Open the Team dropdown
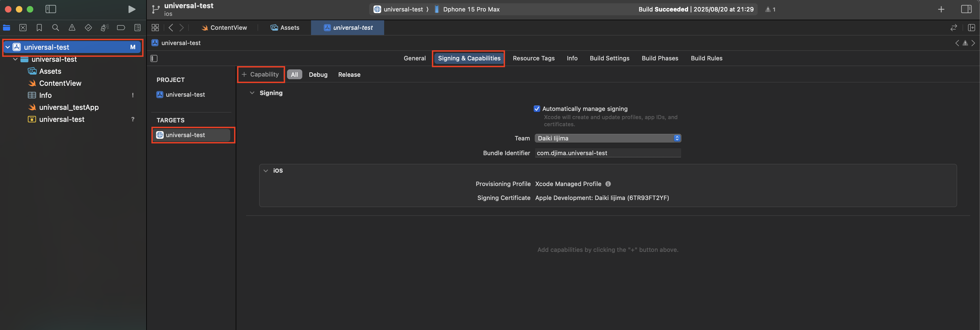Image resolution: width=980 pixels, height=330 pixels. 608,138
